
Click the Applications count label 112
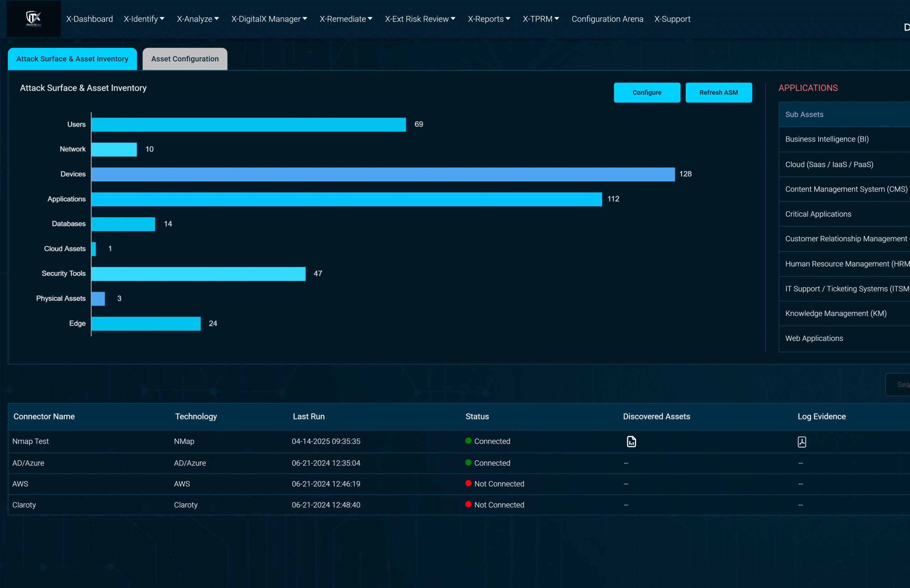pos(613,199)
